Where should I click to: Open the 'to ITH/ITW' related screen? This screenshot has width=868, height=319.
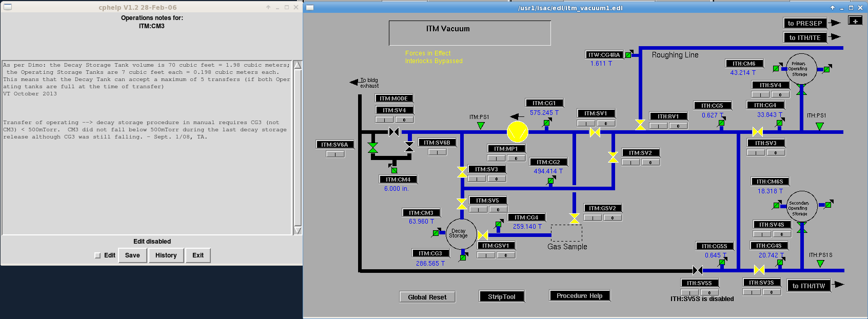[x=808, y=286]
